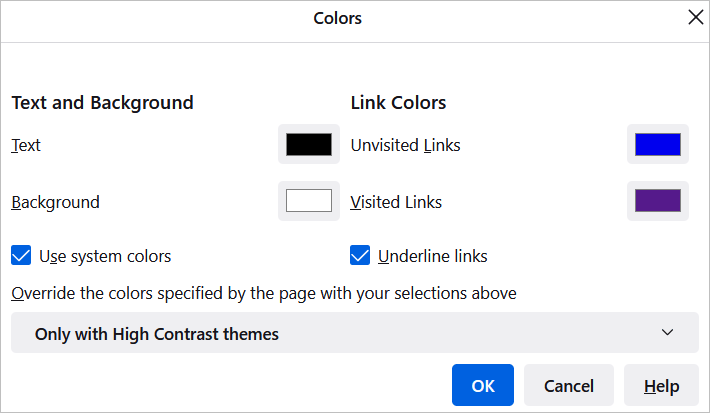Confirm color settings with OK

[x=482, y=386]
